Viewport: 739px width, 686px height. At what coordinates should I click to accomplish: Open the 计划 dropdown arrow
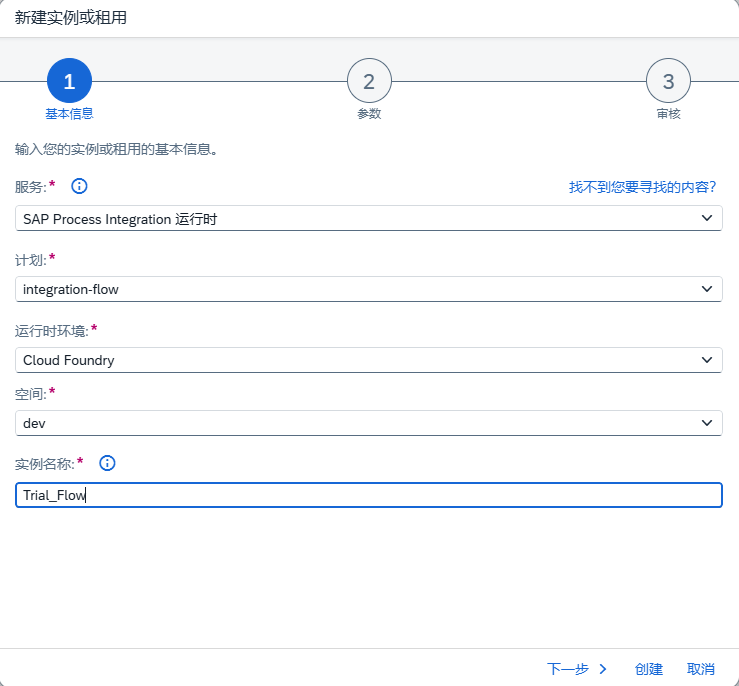707,289
